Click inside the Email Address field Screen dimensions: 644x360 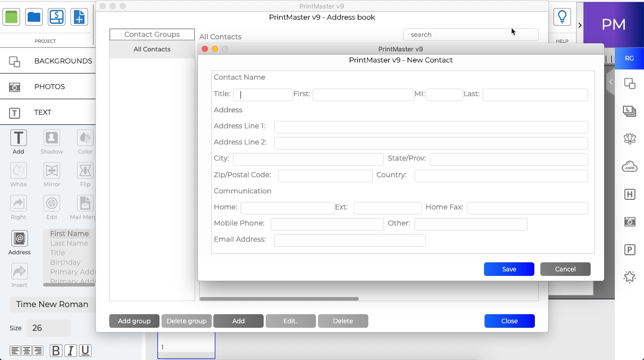(x=349, y=240)
